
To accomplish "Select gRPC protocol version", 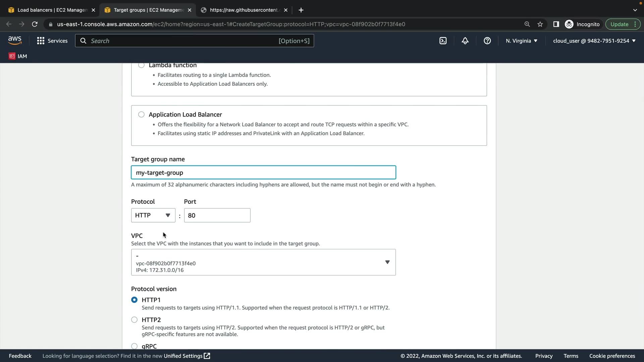I will pyautogui.click(x=134, y=346).
